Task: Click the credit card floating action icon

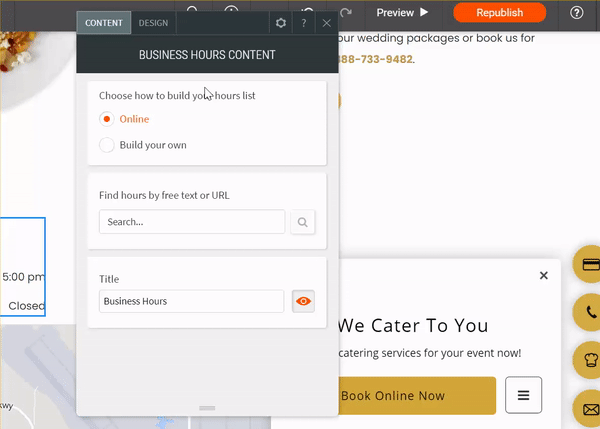Action: pos(590,265)
